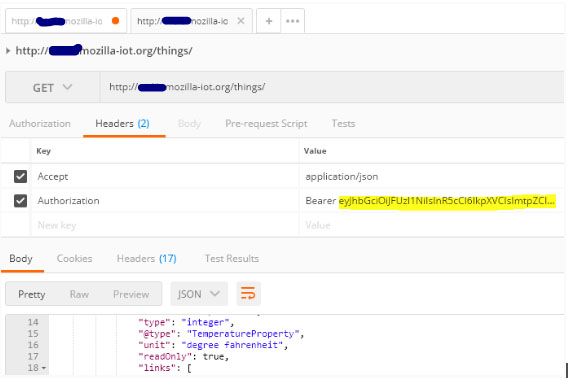Click the request title URL text
This screenshot has width=569, height=385.
pyautogui.click(x=104, y=51)
